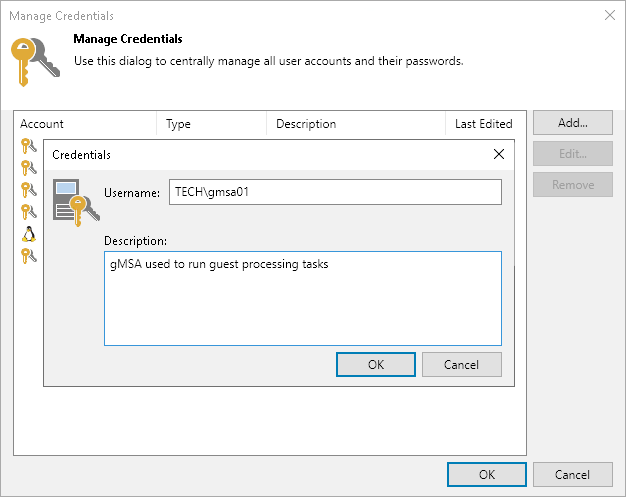Select the topmost key icon in account list
Viewport: 626px width, 497px height.
click(29, 146)
